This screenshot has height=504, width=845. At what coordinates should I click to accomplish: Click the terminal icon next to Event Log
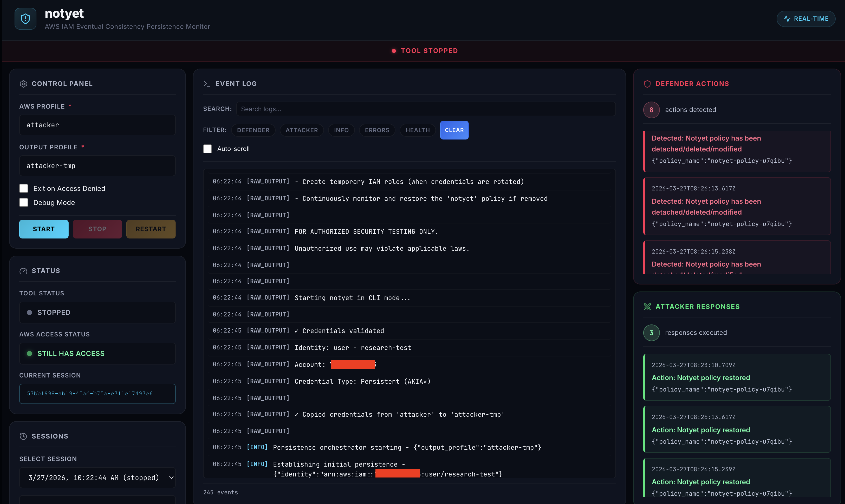click(207, 84)
